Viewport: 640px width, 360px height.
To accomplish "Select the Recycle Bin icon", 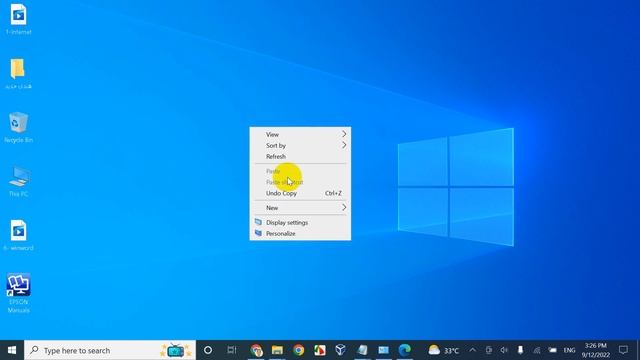I will click(18, 127).
